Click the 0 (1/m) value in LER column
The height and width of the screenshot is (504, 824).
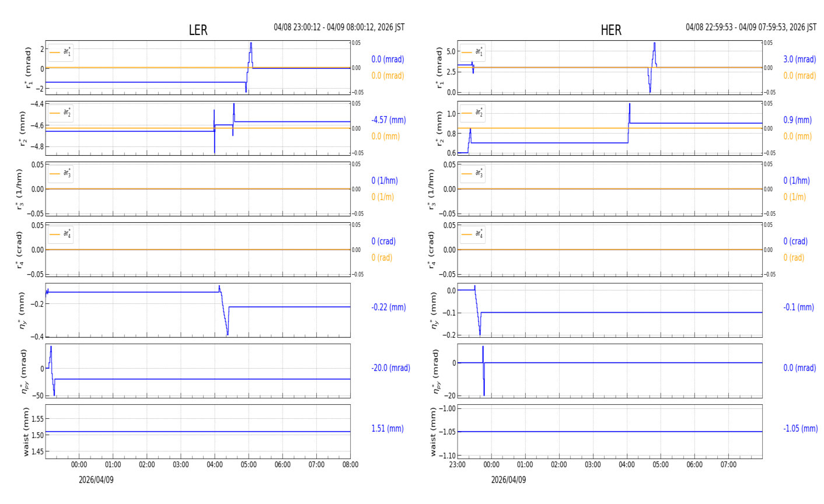pyautogui.click(x=383, y=197)
